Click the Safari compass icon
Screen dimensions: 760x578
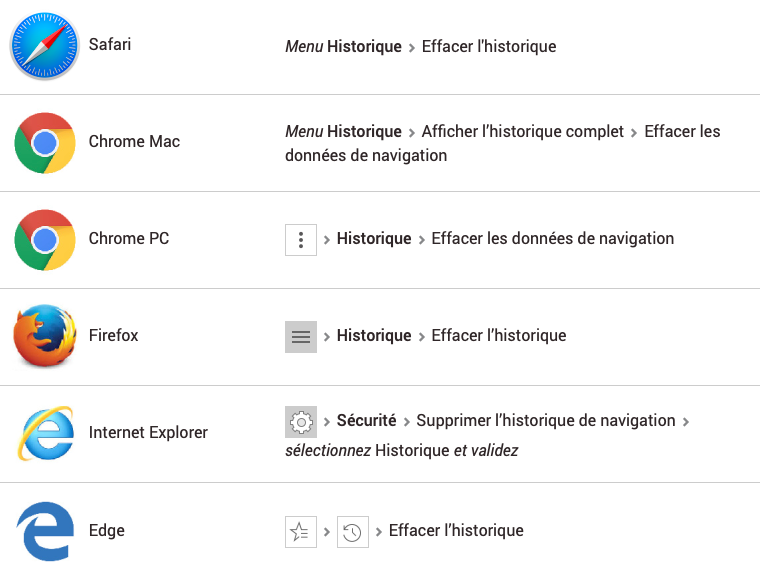click(x=45, y=46)
